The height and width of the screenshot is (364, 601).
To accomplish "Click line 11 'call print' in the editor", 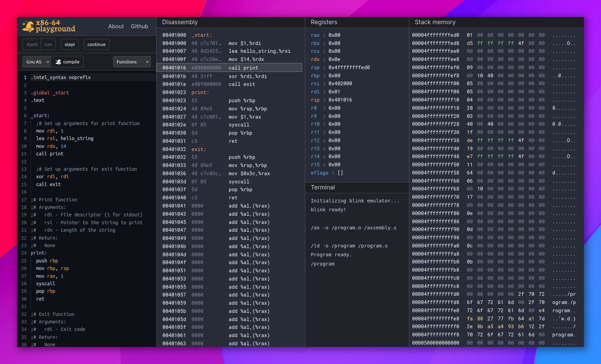I will click(49, 154).
